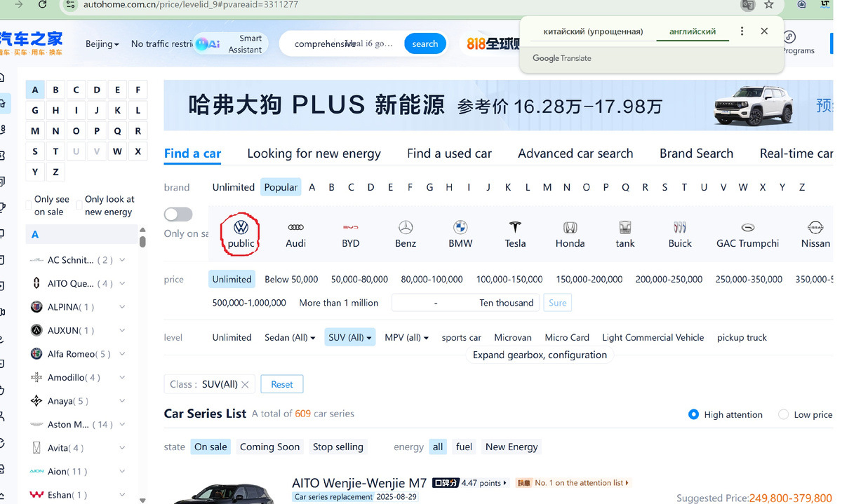Open the Smart Assistant AI icon

coord(208,44)
